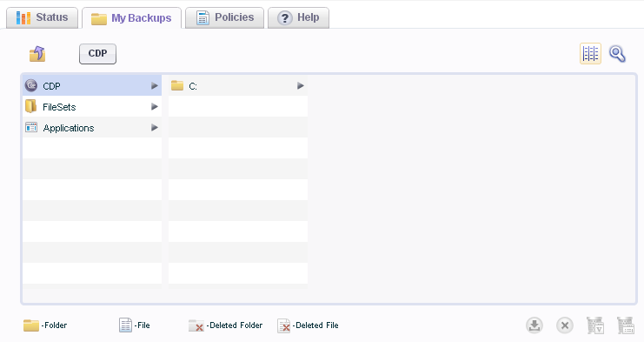Expand the Applications row arrow
Image resolution: width=644 pixels, height=342 pixels.
pos(155,127)
